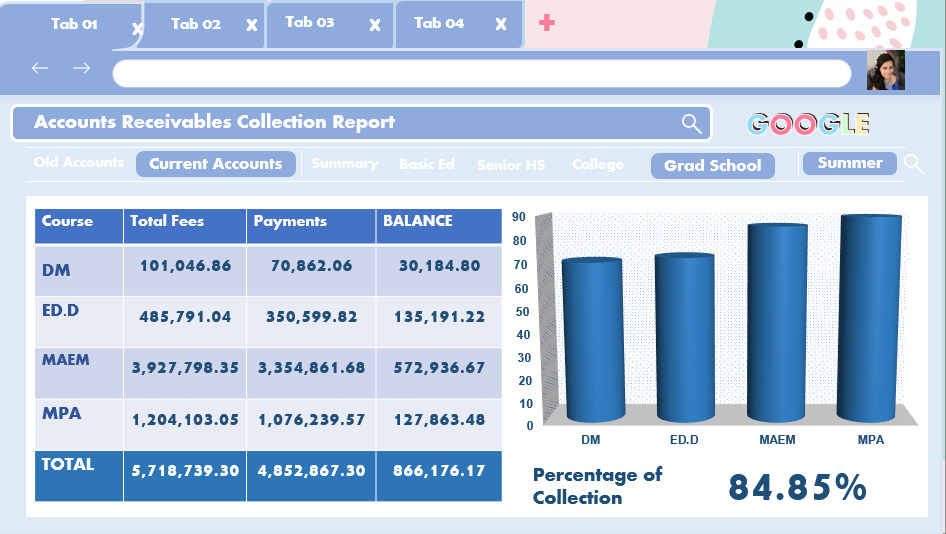This screenshot has height=534, width=946.
Task: Click balance value 127,863.48
Action: tap(439, 419)
